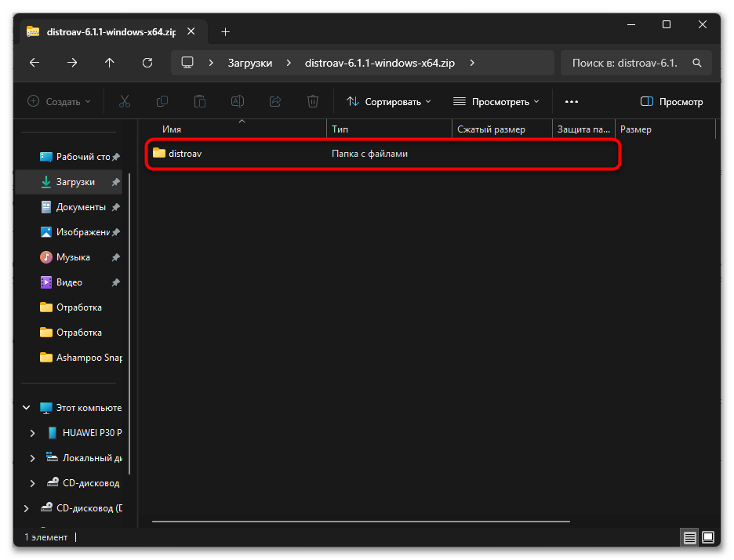
Task: Click the Paste clipboard icon
Action: pos(200,101)
